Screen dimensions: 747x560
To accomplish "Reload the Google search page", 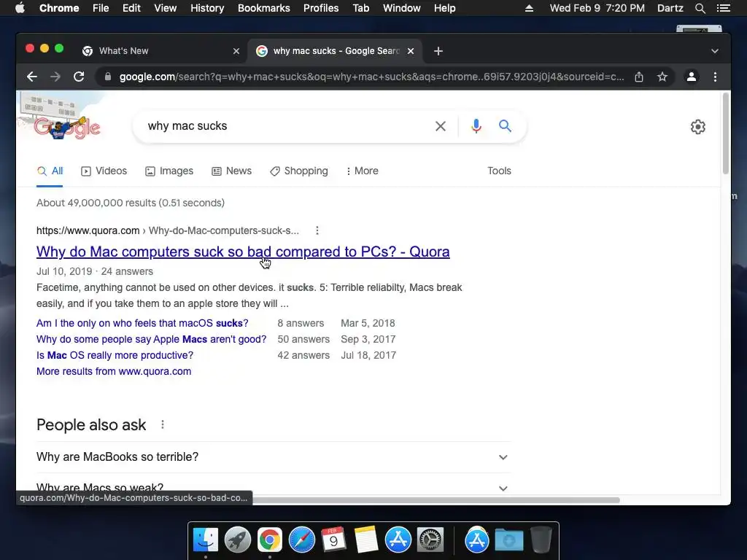I will coord(79,77).
